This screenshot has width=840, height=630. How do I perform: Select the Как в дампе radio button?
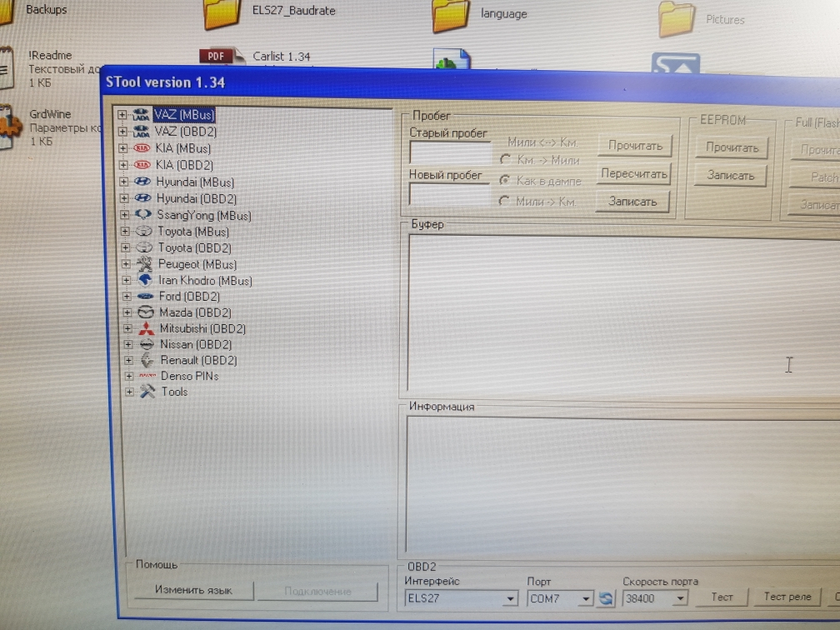coord(505,181)
